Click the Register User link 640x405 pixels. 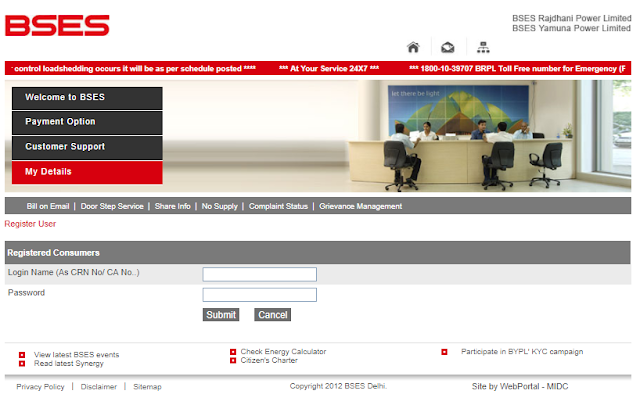(x=30, y=224)
